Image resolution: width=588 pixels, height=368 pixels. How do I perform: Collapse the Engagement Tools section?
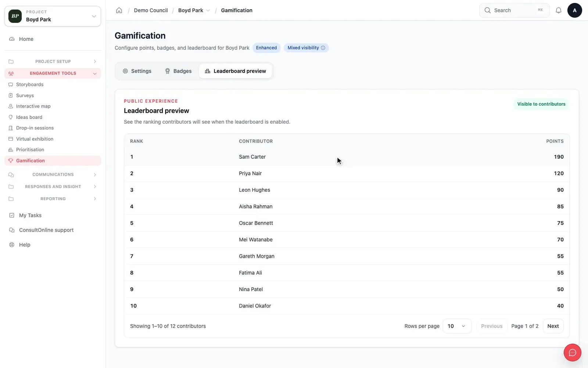pyautogui.click(x=53, y=73)
